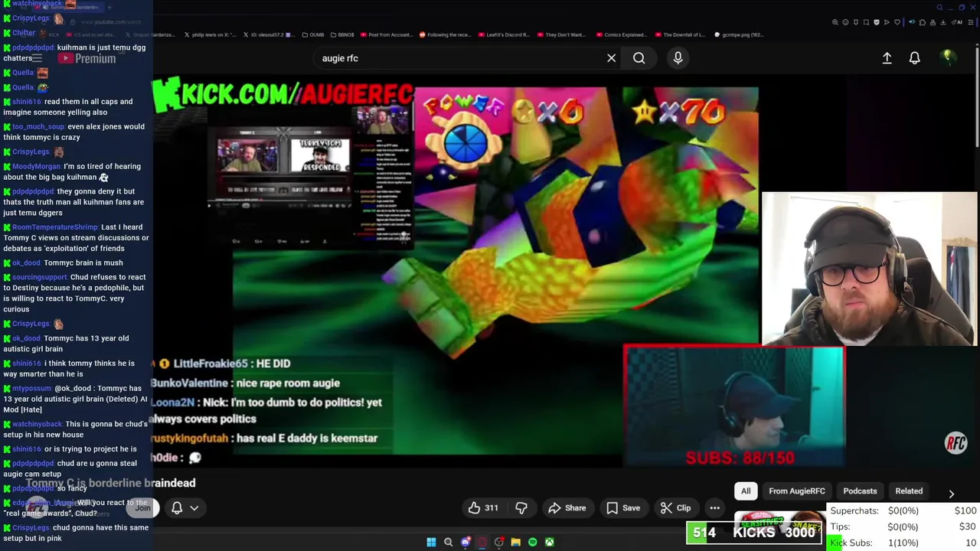Dislike the video with thumbs-down
The image size is (980, 551).
pyautogui.click(x=521, y=508)
